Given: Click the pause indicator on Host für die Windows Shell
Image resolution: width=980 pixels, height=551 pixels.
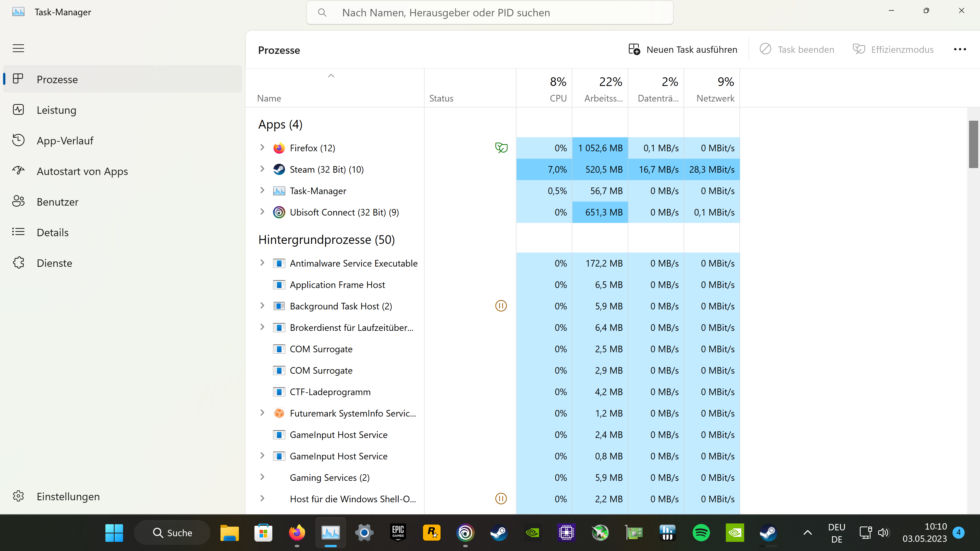Looking at the screenshot, I should tap(501, 498).
